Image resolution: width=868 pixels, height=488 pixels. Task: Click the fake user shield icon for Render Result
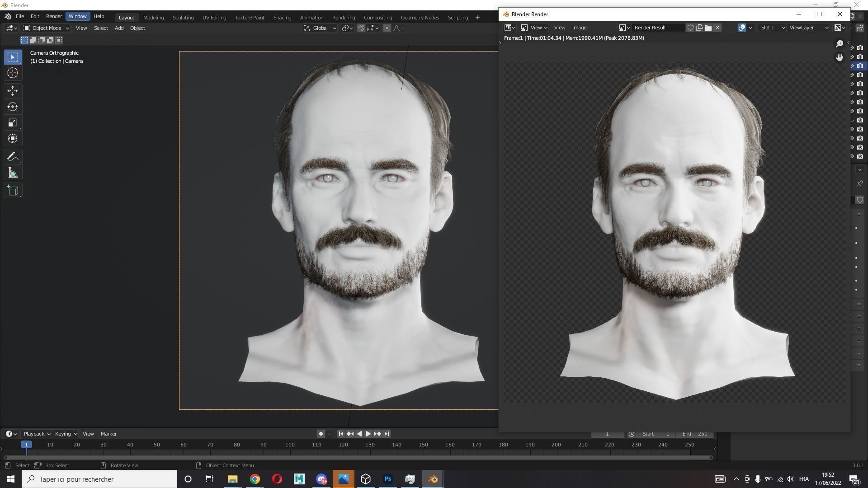(x=690, y=28)
